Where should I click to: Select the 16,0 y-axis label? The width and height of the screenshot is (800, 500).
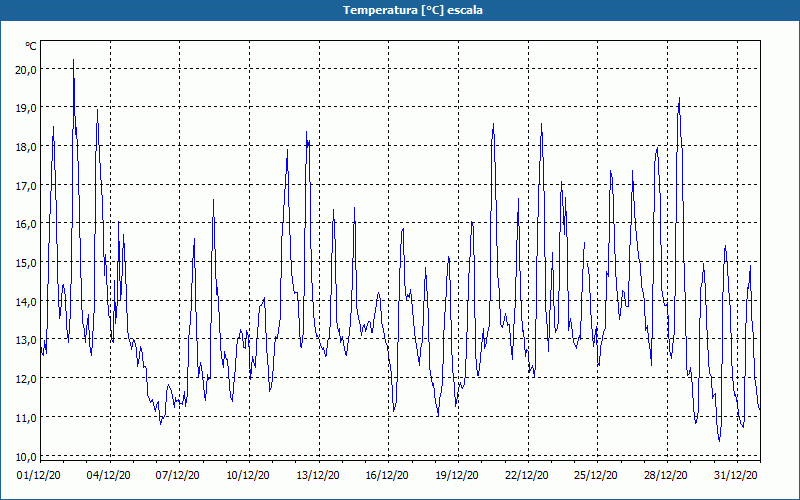(26, 224)
